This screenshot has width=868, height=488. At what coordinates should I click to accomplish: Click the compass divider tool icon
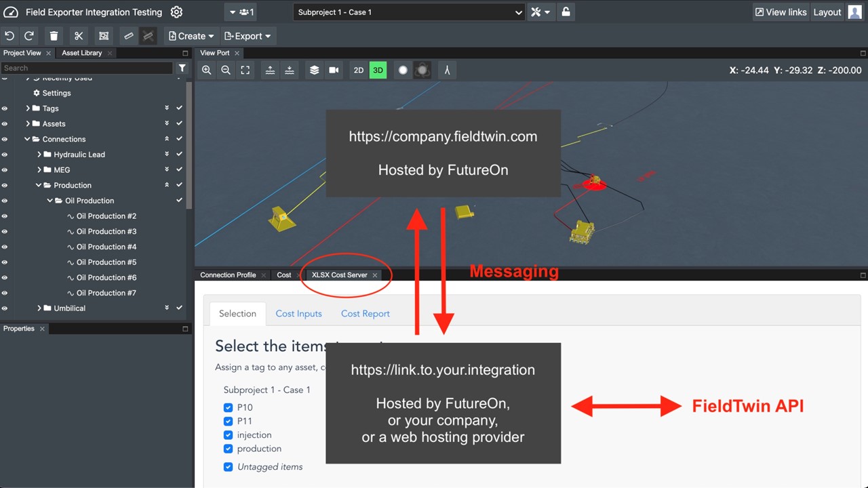(x=447, y=70)
